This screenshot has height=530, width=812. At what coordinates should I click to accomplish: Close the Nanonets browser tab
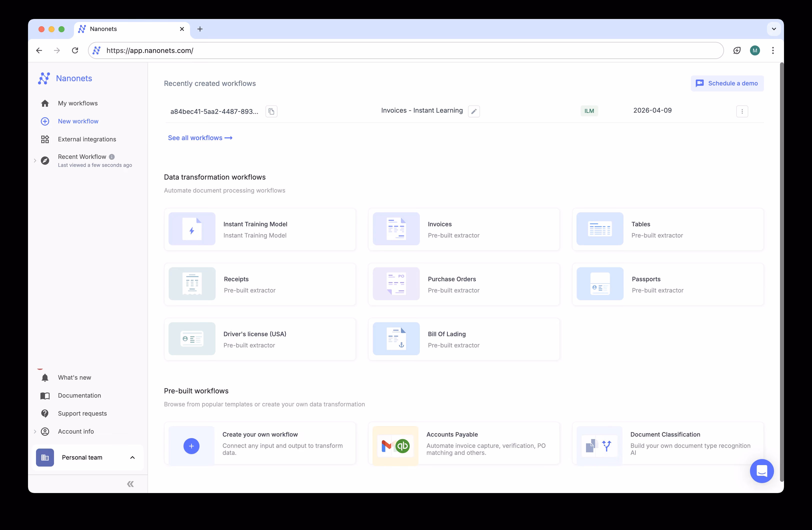[182, 29]
